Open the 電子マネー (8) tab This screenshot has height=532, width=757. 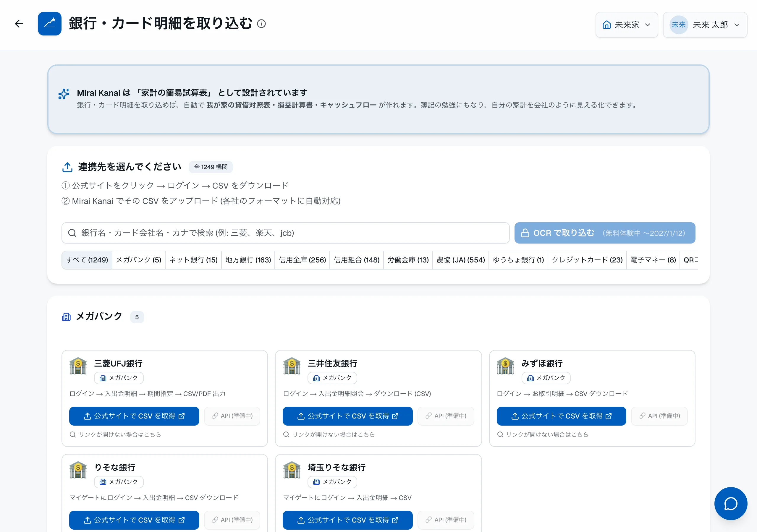click(653, 260)
